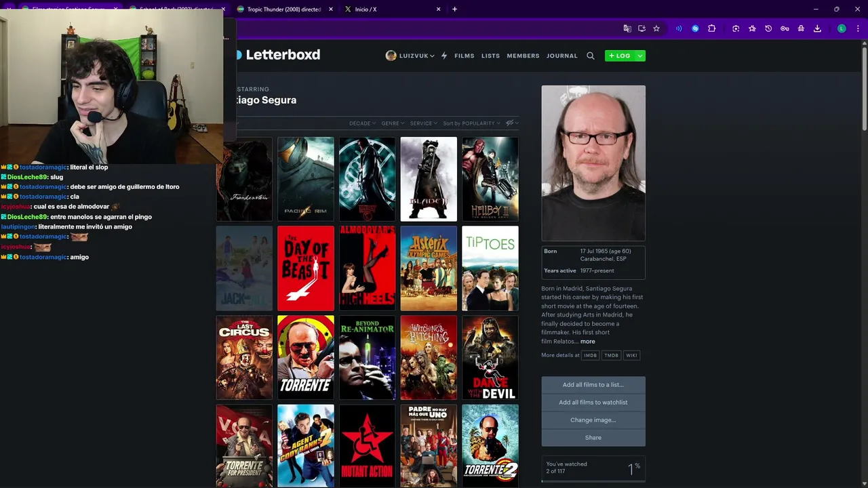Open the password key icon

click(x=785, y=28)
